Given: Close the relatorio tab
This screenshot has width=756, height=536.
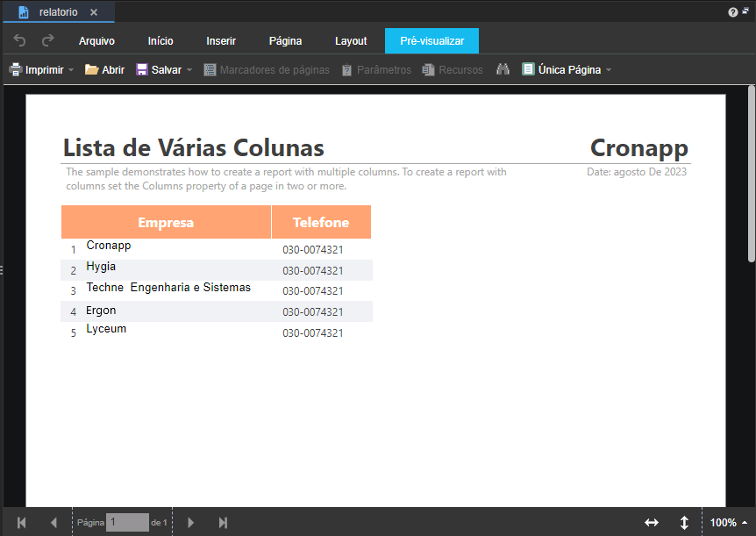Looking at the screenshot, I should (x=94, y=12).
